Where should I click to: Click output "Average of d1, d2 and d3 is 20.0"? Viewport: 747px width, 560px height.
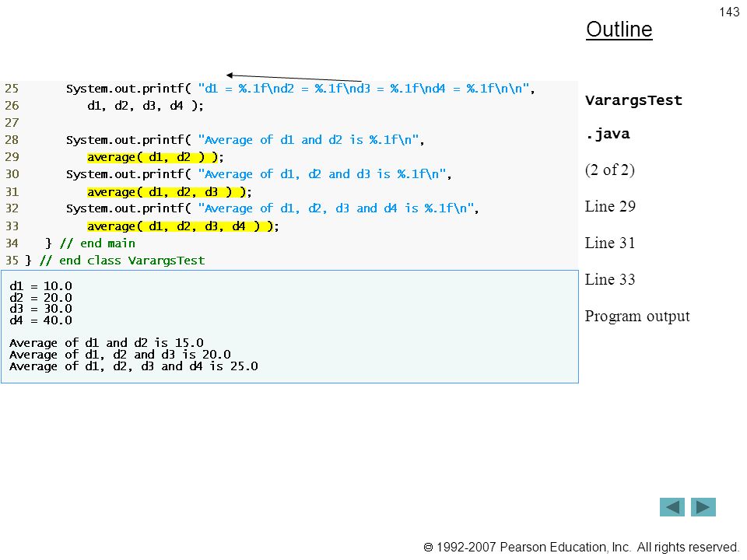(x=120, y=355)
